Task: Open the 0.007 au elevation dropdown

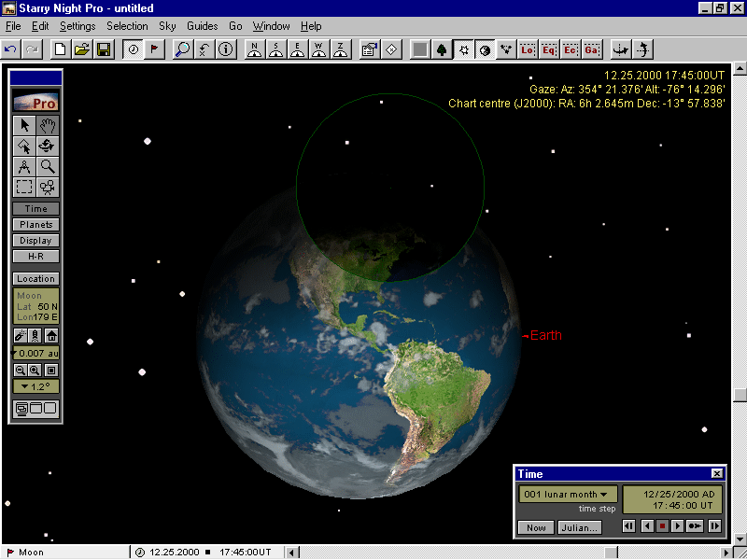Action: coord(36,353)
